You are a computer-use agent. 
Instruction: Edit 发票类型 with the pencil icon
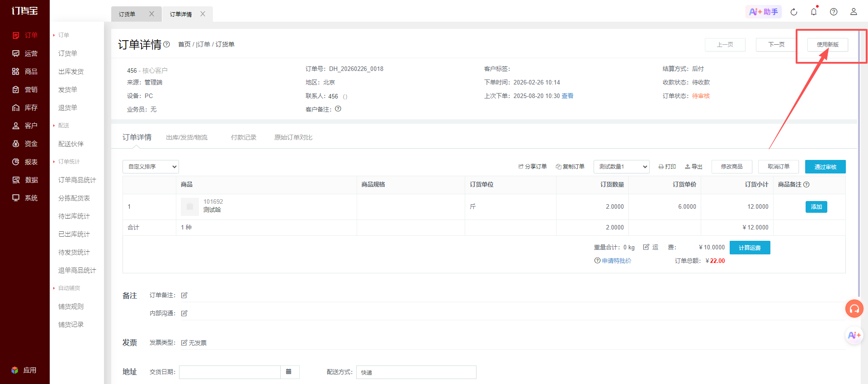184,343
